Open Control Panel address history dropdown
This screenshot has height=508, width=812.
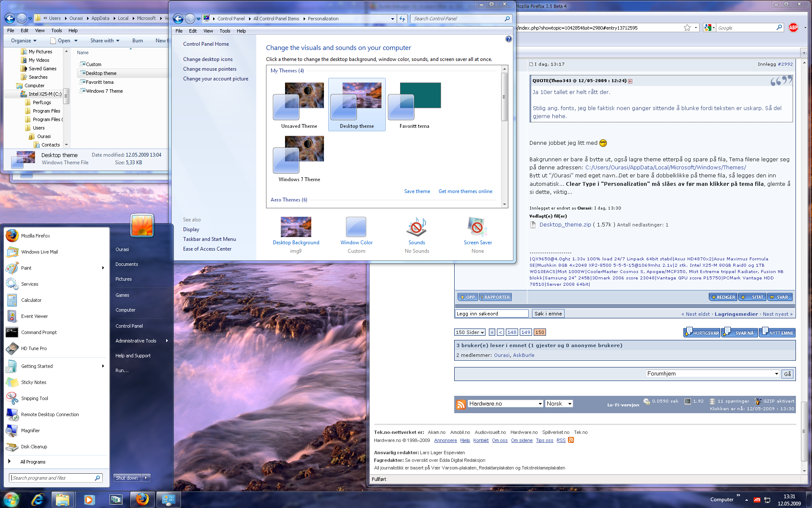(392, 19)
